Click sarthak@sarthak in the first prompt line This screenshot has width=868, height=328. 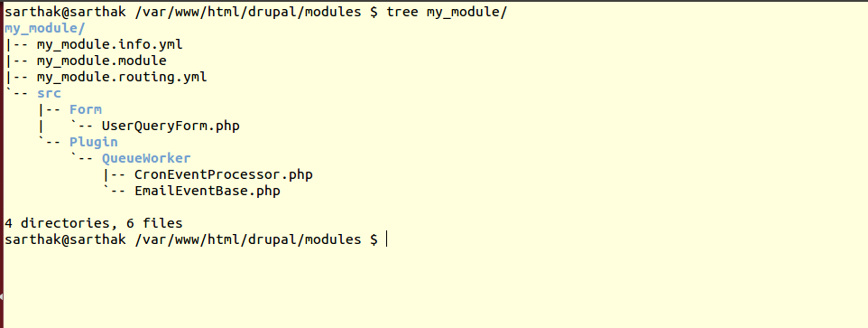point(65,13)
